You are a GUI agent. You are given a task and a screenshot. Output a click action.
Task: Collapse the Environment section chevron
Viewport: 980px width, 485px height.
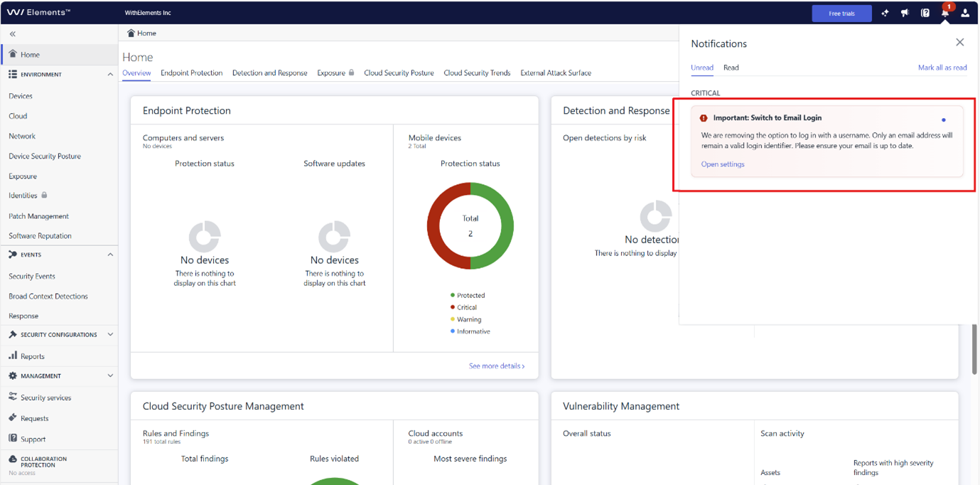[110, 75]
